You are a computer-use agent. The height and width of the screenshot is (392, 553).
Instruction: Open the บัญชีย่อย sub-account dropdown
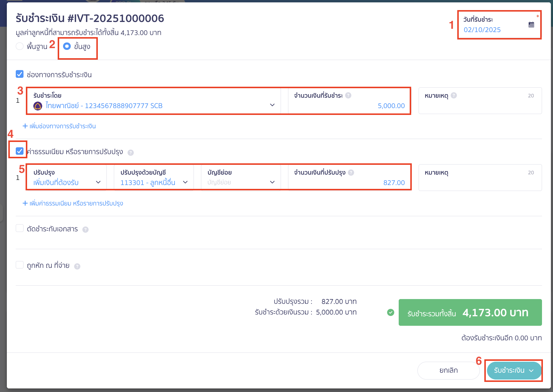click(x=272, y=182)
